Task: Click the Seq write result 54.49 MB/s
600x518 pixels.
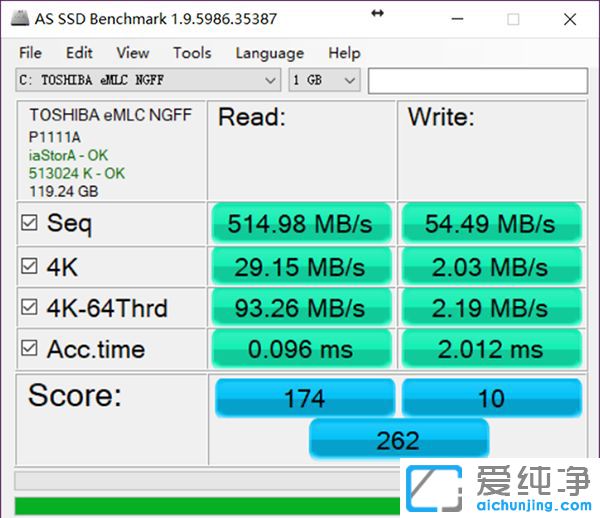Action: [x=491, y=223]
